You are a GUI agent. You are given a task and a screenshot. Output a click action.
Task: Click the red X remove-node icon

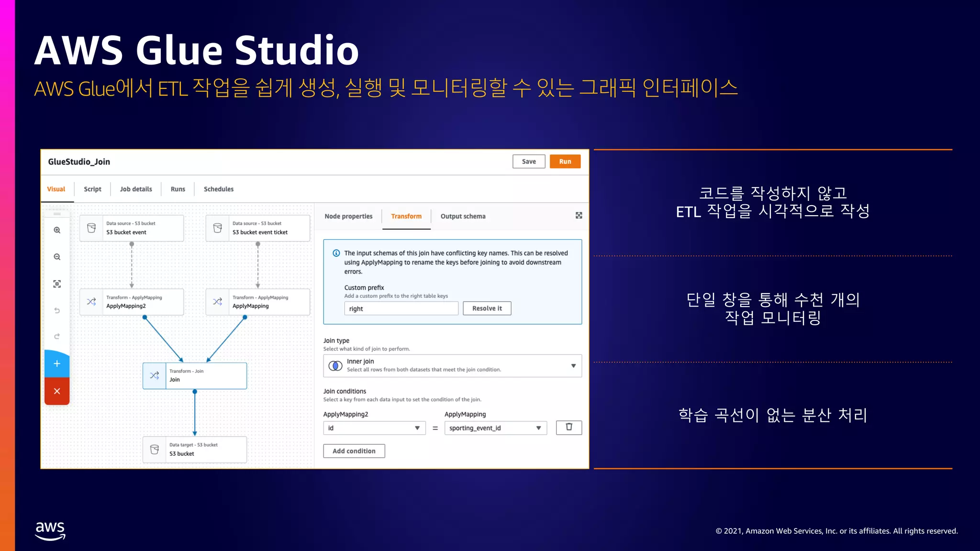tap(57, 391)
